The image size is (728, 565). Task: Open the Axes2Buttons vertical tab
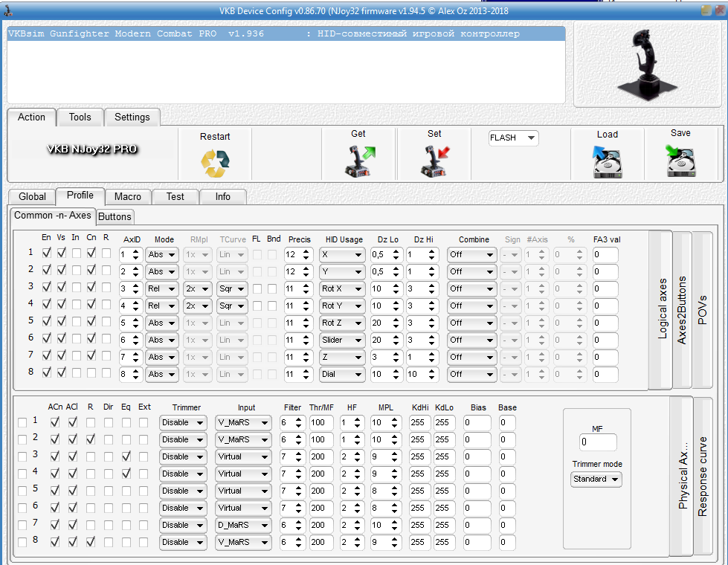pos(682,310)
